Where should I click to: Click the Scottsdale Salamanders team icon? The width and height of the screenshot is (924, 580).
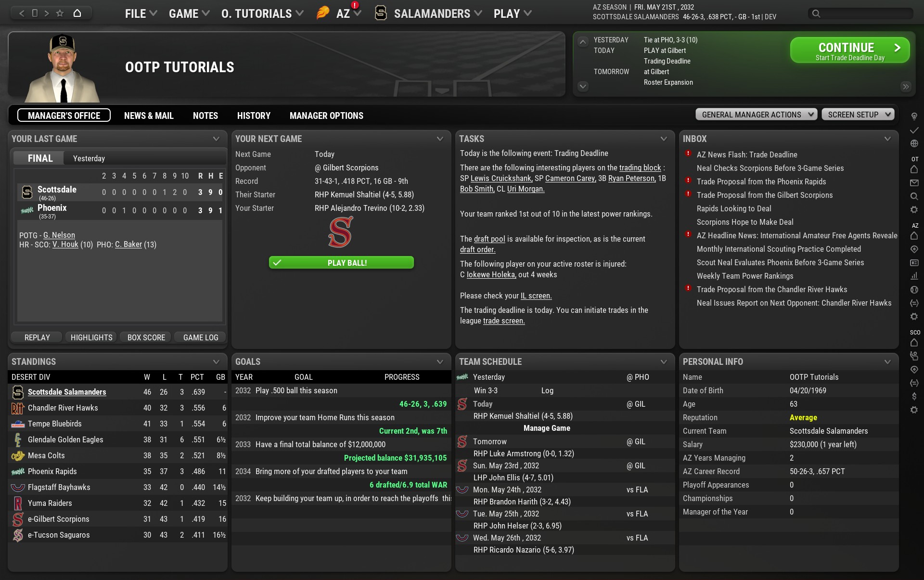(18, 392)
